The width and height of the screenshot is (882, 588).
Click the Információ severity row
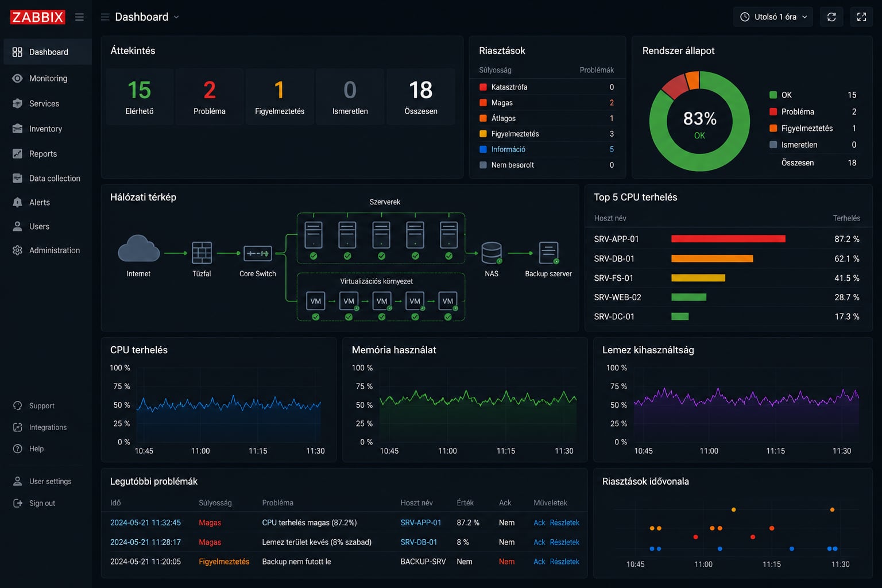click(547, 149)
